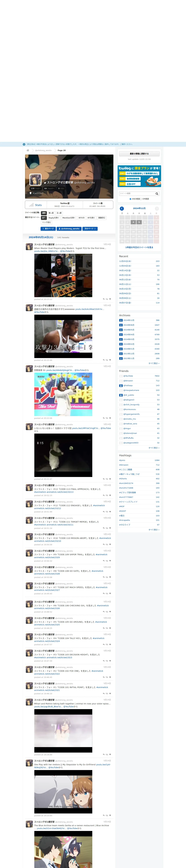Open the #pixiv hashtag link
The image size is (186, 868).
122,460
